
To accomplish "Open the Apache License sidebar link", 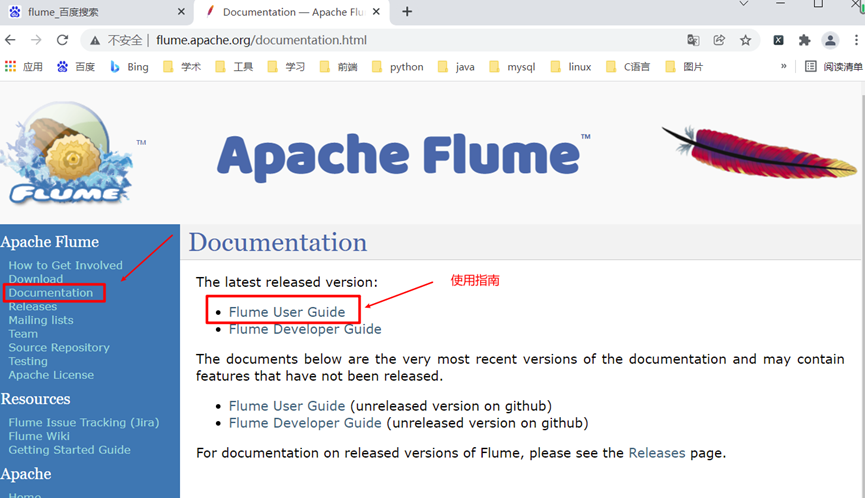I will point(51,375).
